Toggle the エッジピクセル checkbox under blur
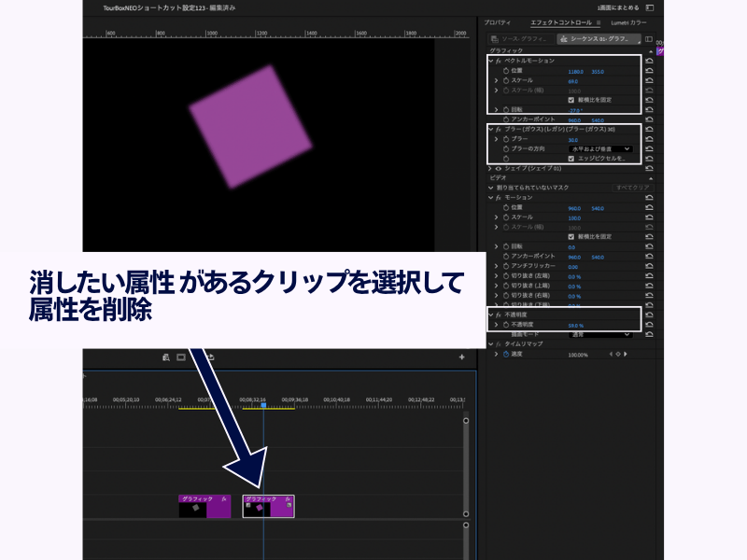Screen dimensions: 747x560 click(571, 159)
